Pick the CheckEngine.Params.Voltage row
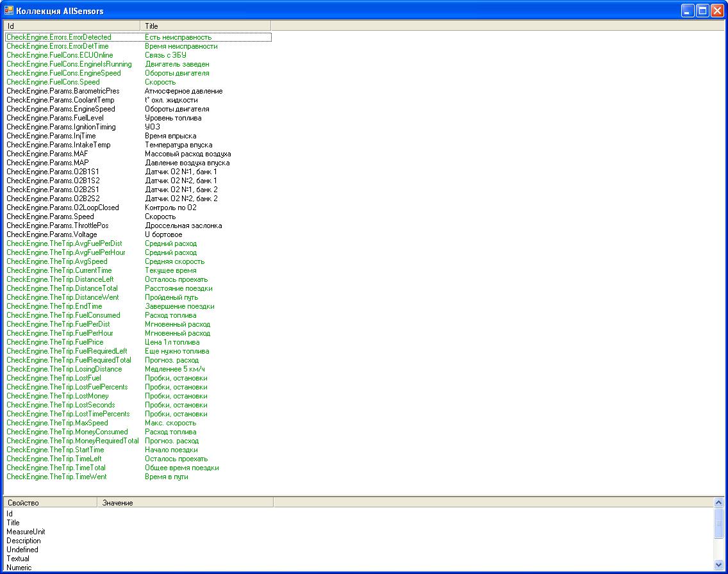Image resolution: width=728 pixels, height=574 pixels. click(x=52, y=234)
